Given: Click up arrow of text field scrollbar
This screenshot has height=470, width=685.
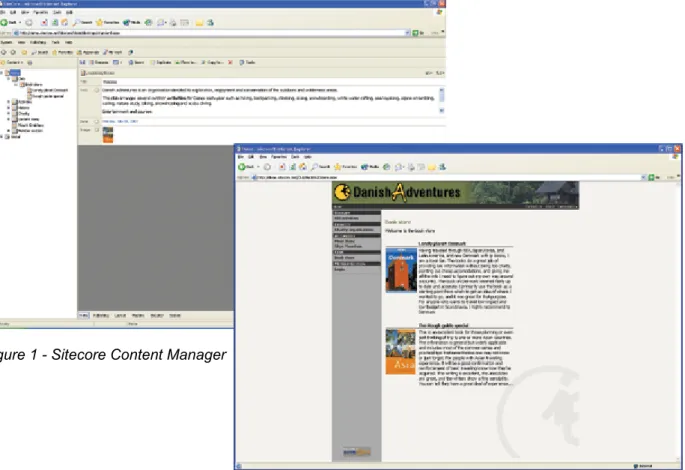Looking at the screenshot, I should (x=442, y=90).
